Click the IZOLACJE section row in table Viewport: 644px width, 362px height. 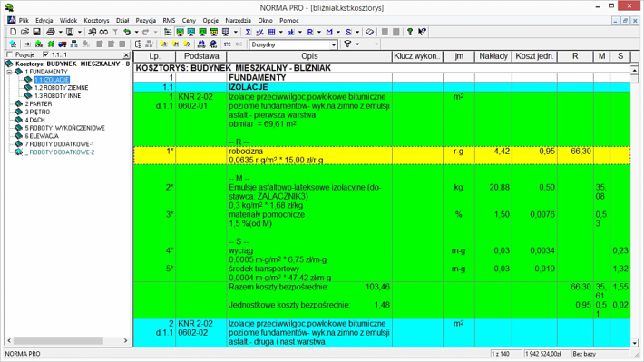point(382,87)
